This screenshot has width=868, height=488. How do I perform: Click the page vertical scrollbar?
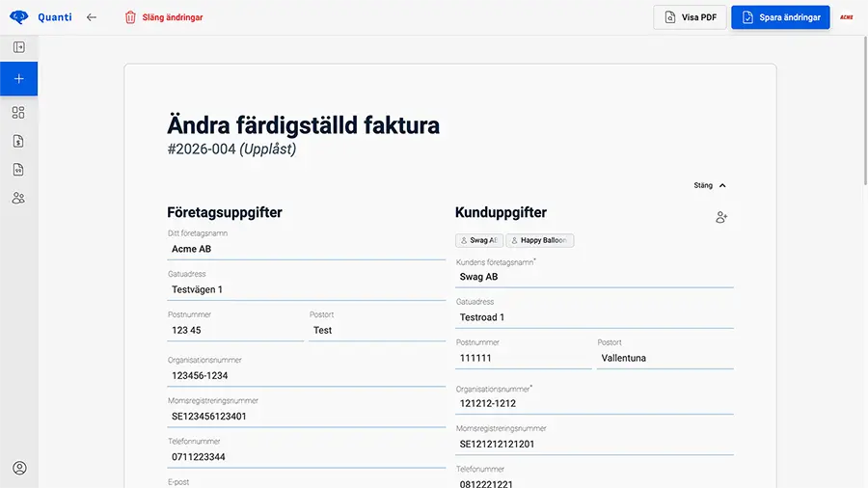pyautogui.click(x=865, y=111)
